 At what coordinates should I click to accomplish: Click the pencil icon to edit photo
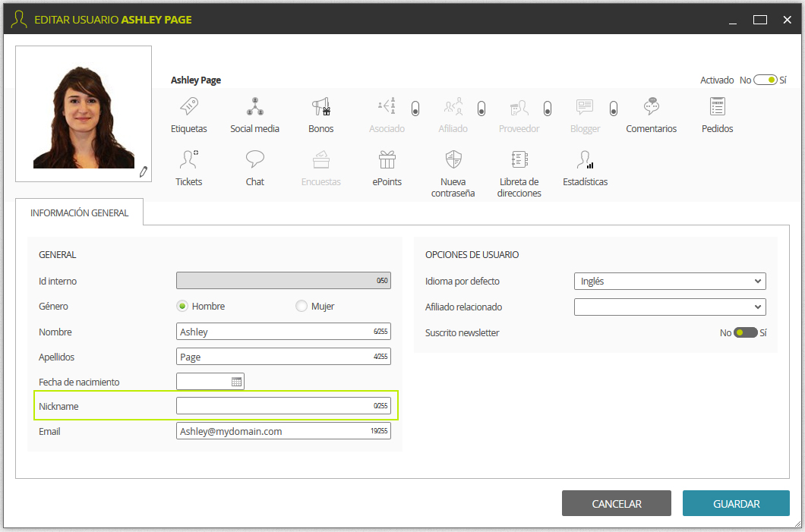144,172
